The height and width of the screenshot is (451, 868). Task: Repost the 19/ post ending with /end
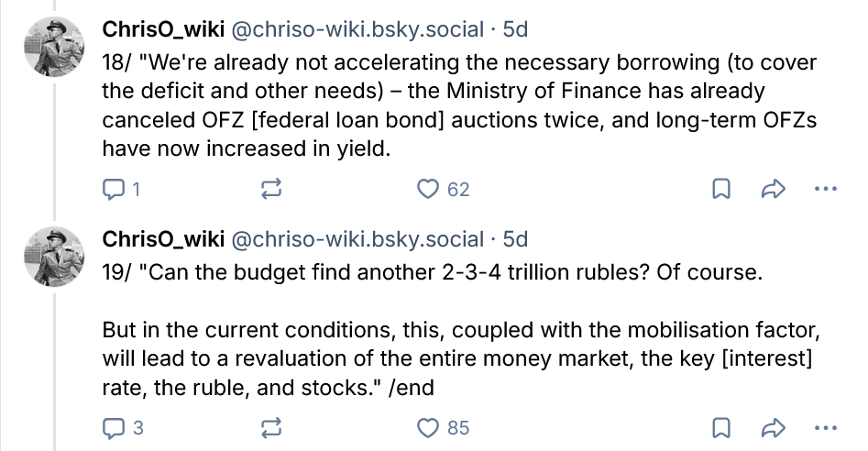coord(271,428)
